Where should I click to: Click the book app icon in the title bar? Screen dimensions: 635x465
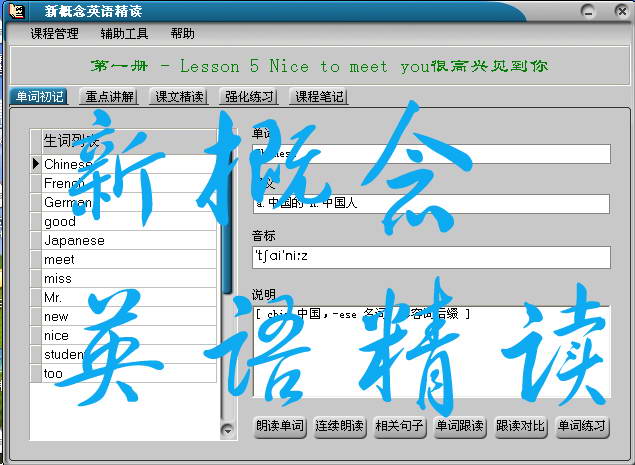[x=17, y=11]
